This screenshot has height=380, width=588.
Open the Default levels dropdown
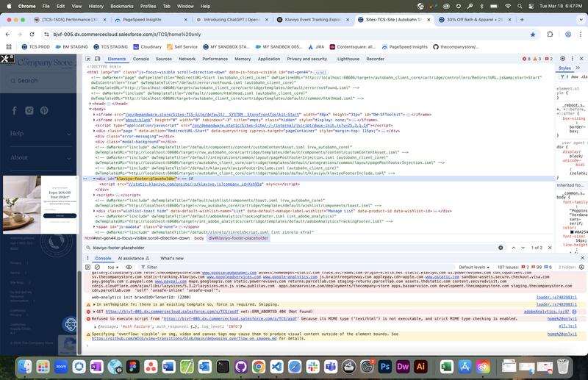(474, 267)
